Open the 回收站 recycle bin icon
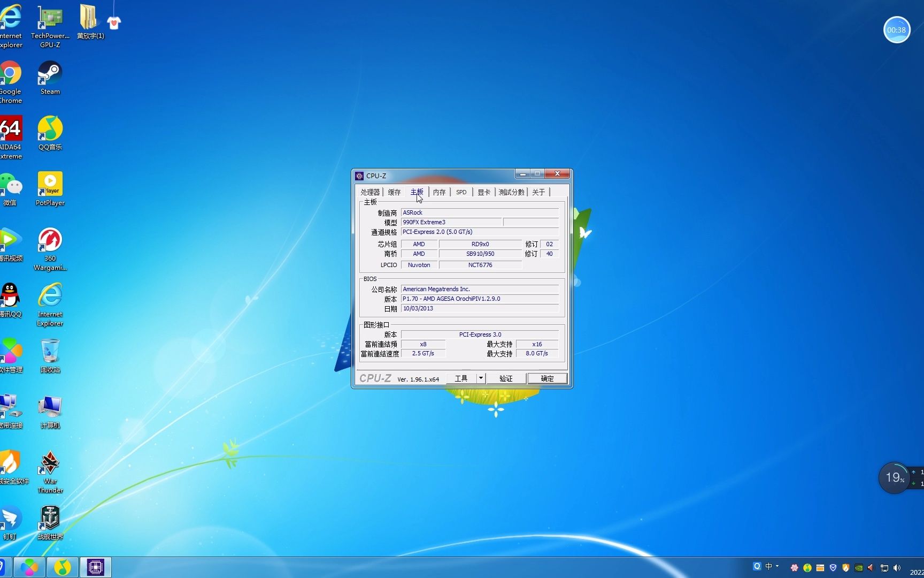Viewport: 924px width, 578px height. [50, 356]
